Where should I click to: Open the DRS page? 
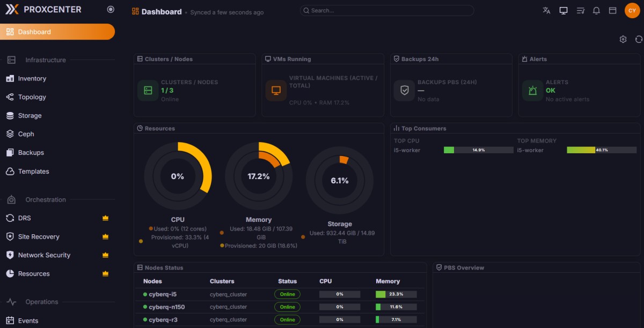25,218
